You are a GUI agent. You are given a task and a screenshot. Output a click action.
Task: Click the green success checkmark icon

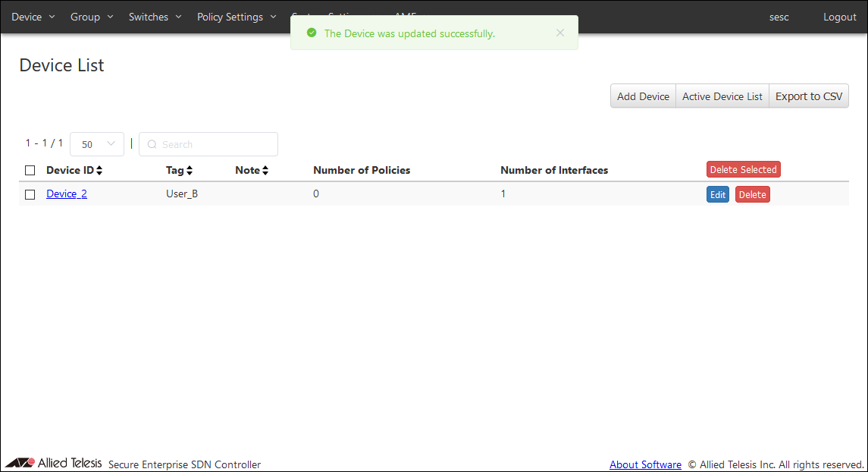point(312,33)
